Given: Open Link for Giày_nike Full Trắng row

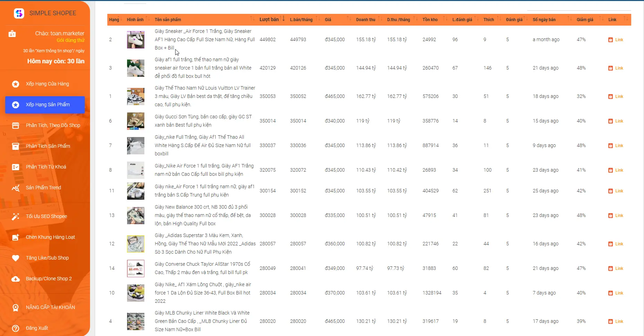Looking at the screenshot, I should pos(616,146).
